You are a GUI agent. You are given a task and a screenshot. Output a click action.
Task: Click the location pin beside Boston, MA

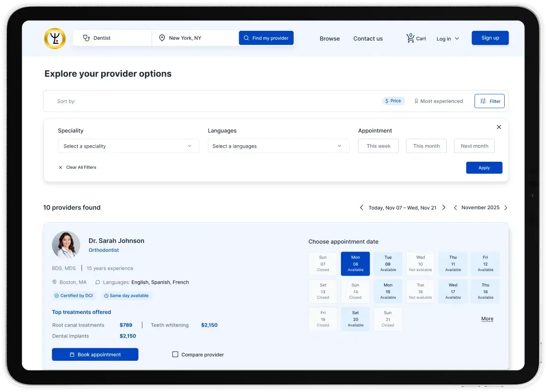coord(54,282)
